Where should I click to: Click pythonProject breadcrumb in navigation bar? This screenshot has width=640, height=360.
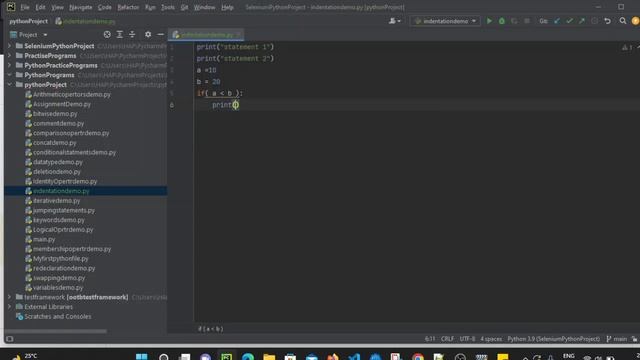coord(28,21)
